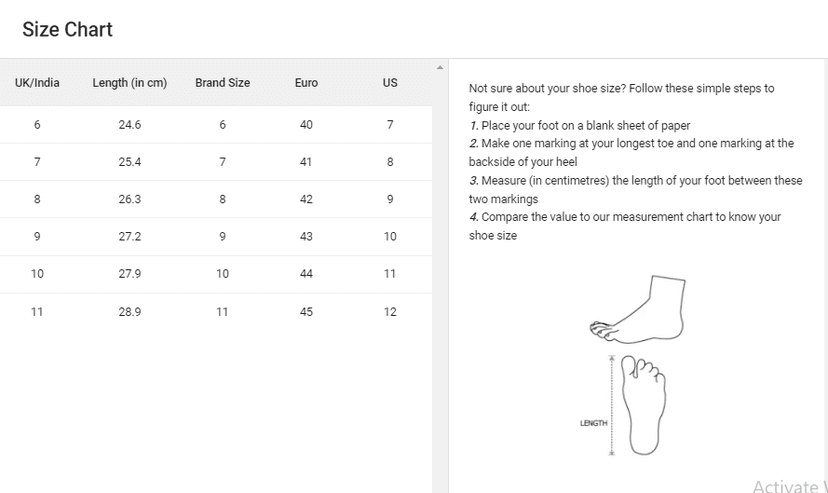The image size is (828, 493).
Task: Click the foot outline length diagram
Action: click(643, 405)
